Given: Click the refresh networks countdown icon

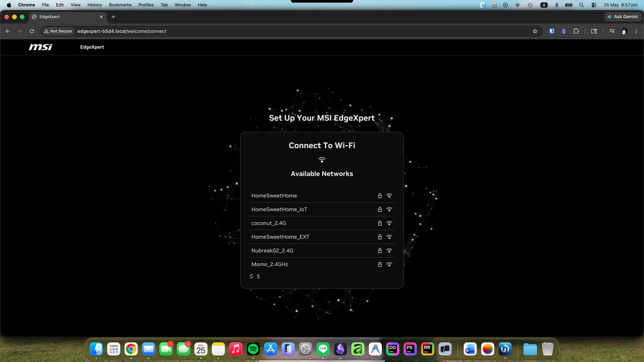Looking at the screenshot, I should 251,276.
